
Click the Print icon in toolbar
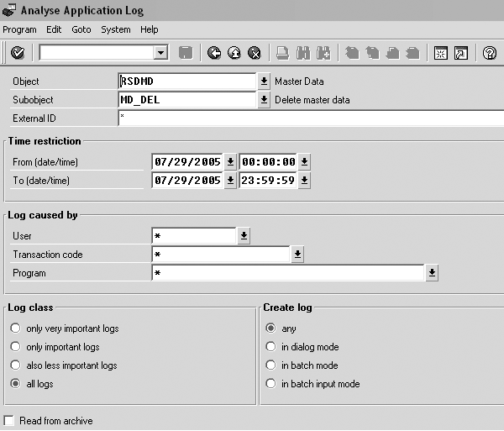point(283,53)
